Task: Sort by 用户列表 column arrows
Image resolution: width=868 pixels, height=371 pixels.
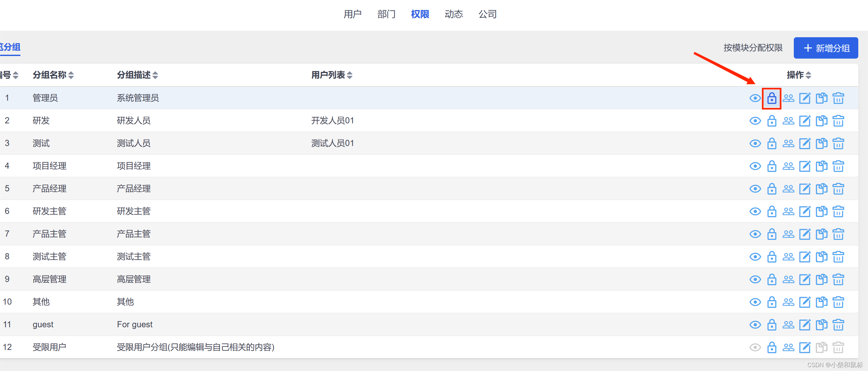Action: pos(349,75)
